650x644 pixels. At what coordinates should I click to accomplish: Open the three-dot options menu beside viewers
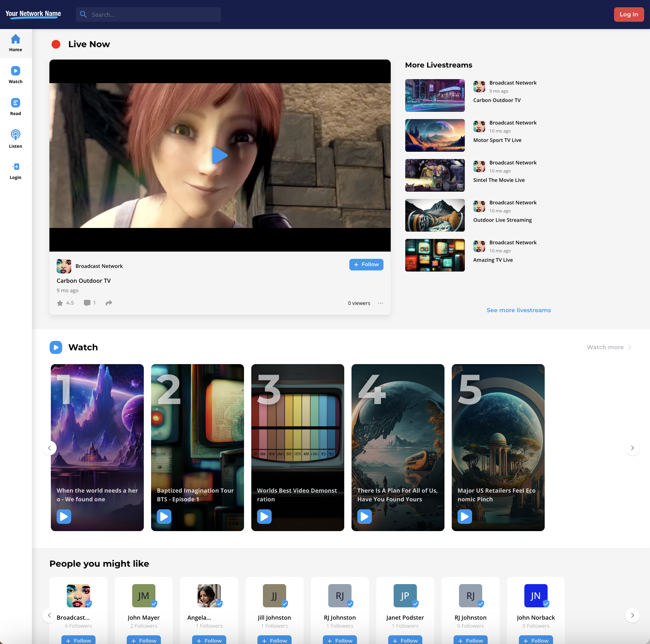coord(381,303)
